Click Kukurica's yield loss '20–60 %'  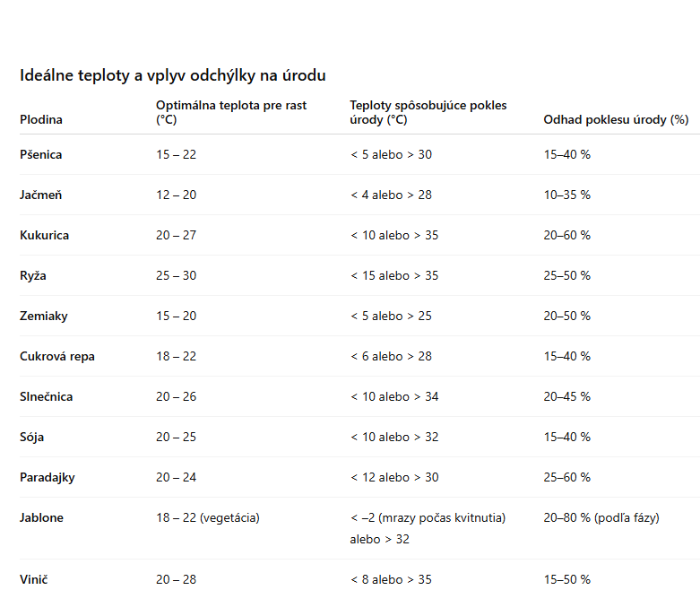pos(566,235)
